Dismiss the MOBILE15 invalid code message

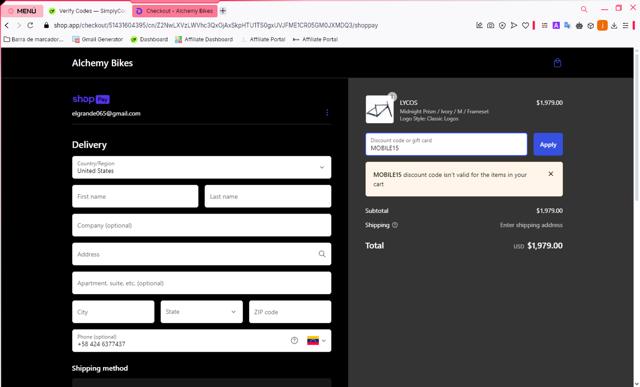tap(551, 174)
